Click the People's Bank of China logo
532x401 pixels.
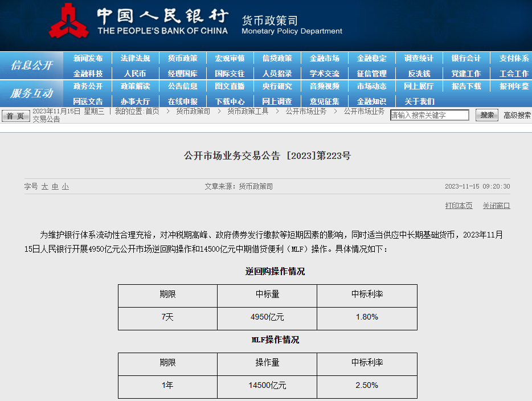[x=68, y=22]
